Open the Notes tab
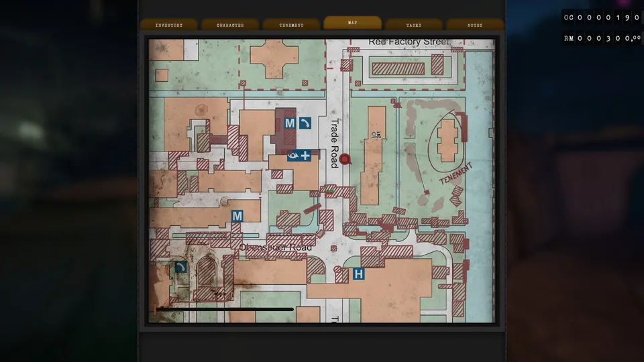The width and height of the screenshot is (644, 362). coord(475,25)
